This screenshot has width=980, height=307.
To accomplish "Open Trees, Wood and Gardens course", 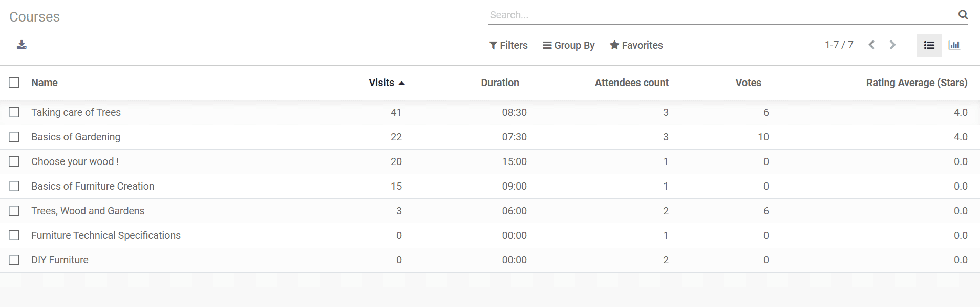I will (x=88, y=211).
